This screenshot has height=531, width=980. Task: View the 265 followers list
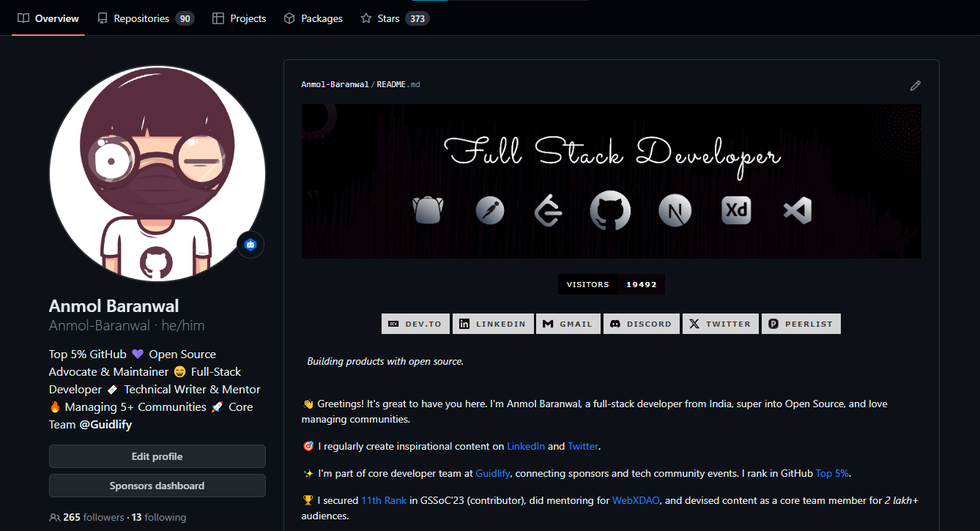[94, 517]
